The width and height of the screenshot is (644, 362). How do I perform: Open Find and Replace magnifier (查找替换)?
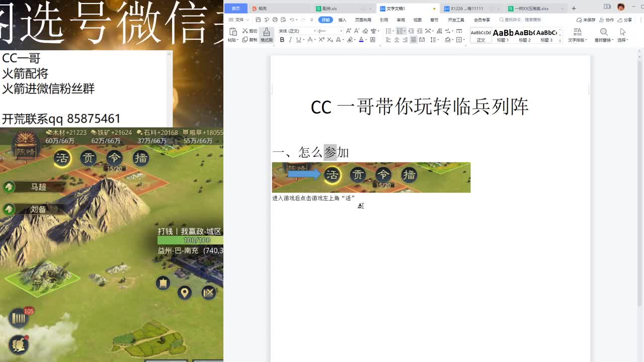[603, 35]
